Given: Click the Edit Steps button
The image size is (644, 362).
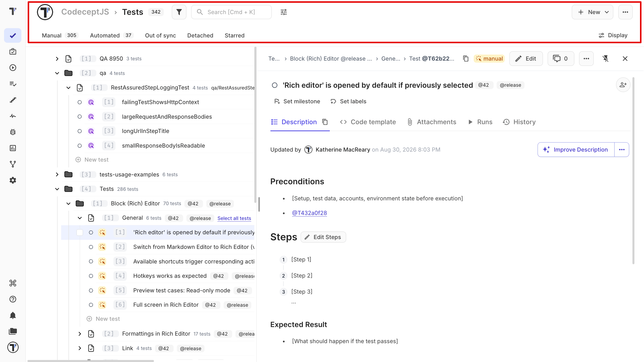Looking at the screenshot, I should point(323,237).
